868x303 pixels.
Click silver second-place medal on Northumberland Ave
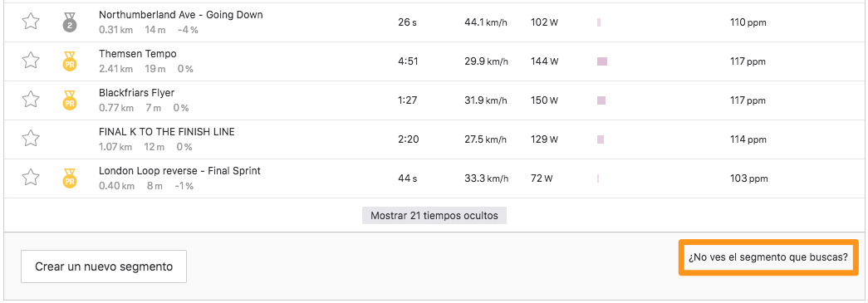[70, 22]
